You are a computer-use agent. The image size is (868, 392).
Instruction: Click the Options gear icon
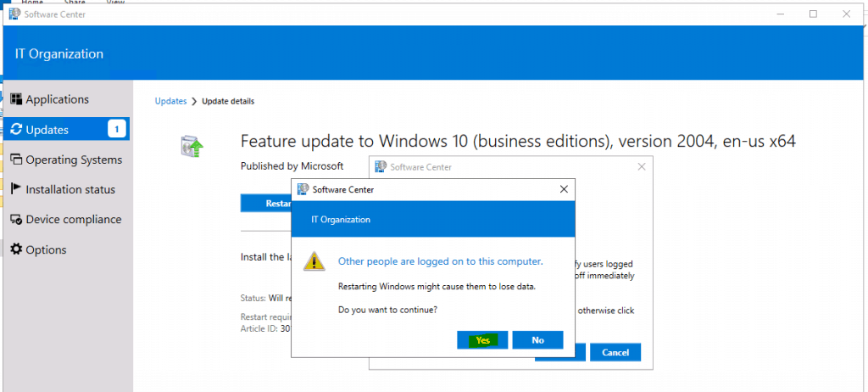[17, 249]
